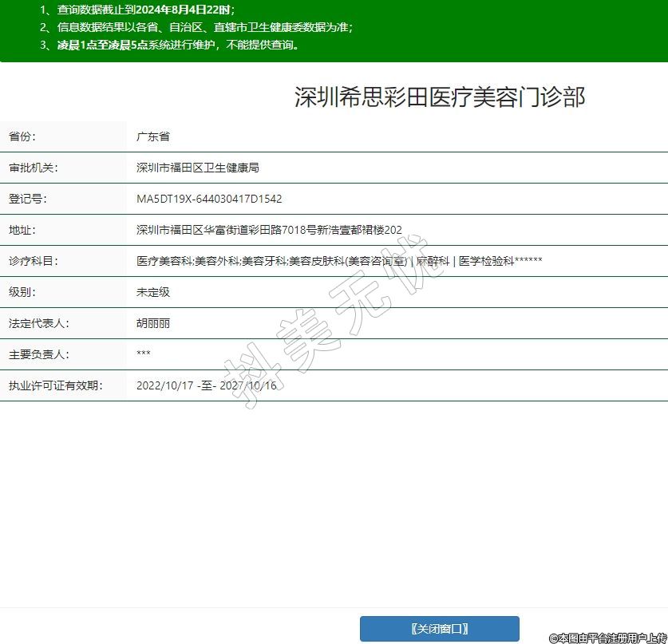Image resolution: width=668 pixels, height=644 pixels.
Task: Select the 登记号 field label
Action: [28, 199]
